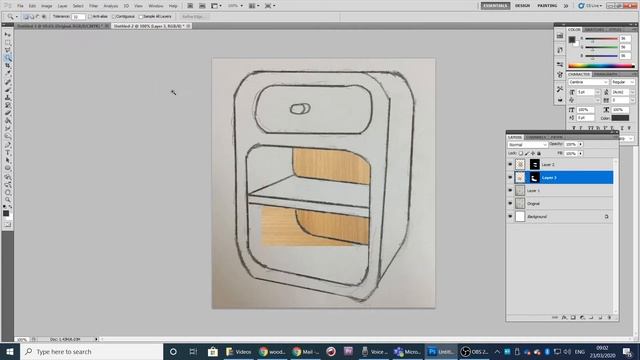
Task: Click Add layer mask icon
Action: pos(573,317)
